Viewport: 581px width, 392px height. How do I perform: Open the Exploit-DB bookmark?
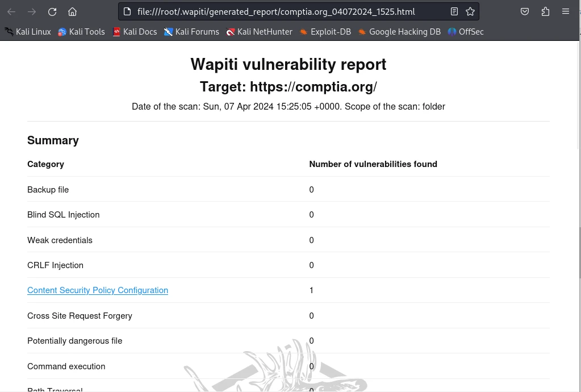pyautogui.click(x=325, y=32)
